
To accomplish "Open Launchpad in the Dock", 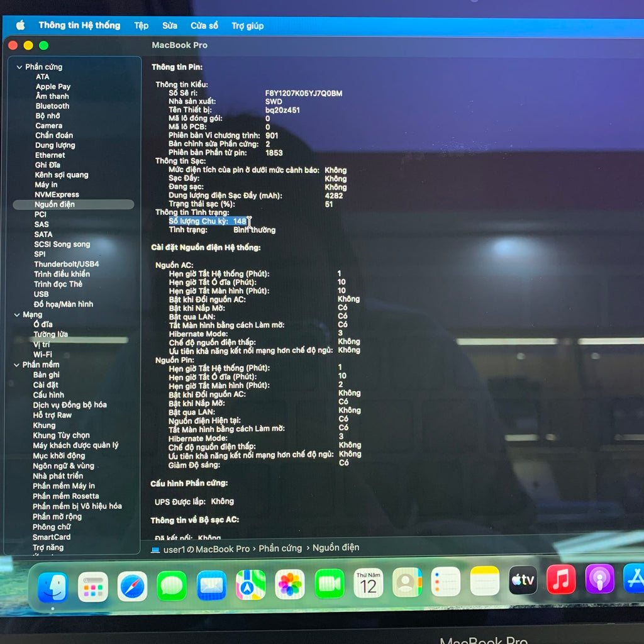I will [92, 587].
